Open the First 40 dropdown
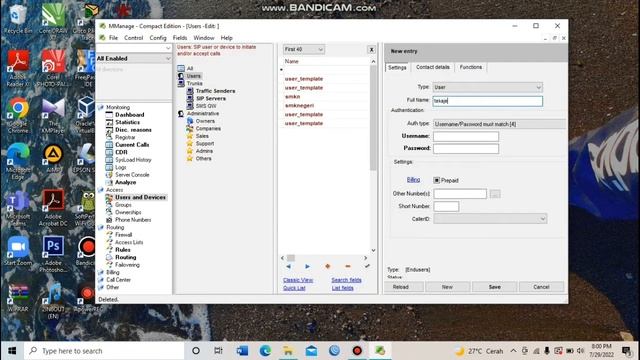 pyautogui.click(x=304, y=49)
